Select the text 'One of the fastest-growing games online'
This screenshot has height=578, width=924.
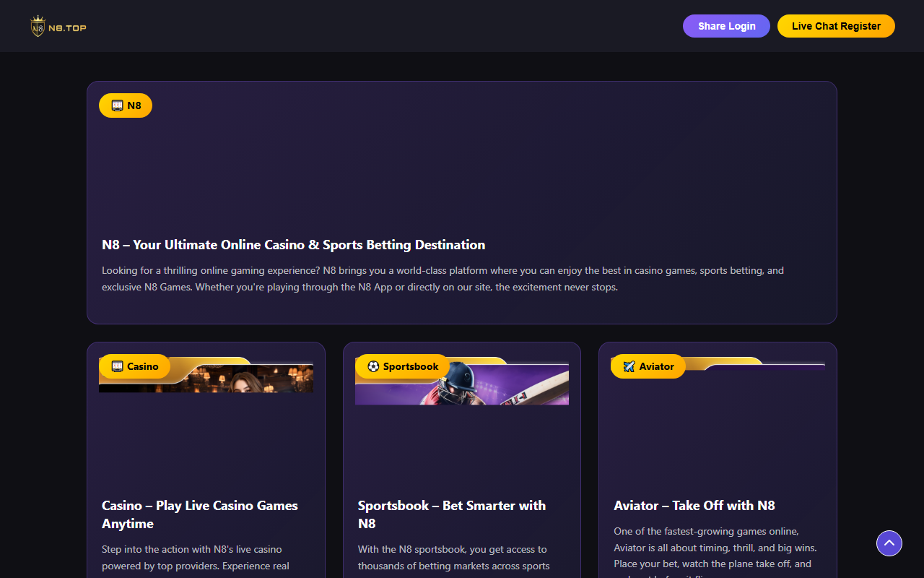pos(706,531)
